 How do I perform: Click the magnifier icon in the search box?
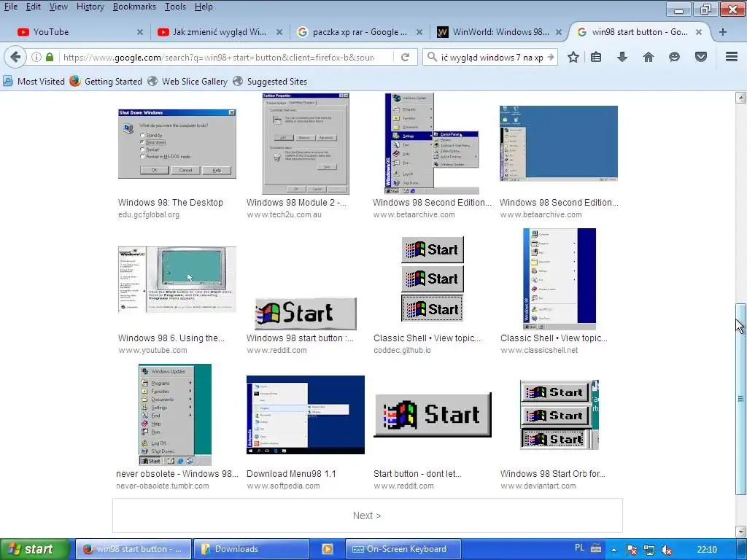pyautogui.click(x=432, y=57)
